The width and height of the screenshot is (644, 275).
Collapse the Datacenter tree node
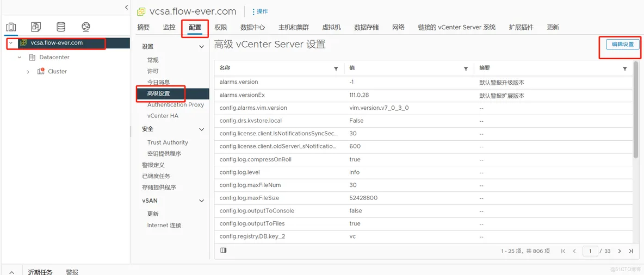coord(20,58)
